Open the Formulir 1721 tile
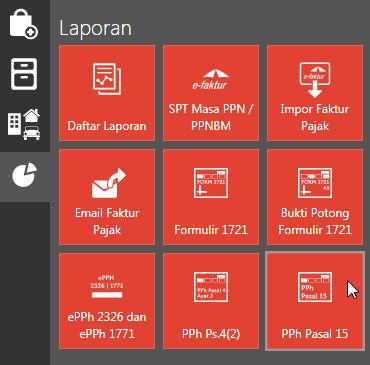Screen dimensions: 370x365 click(x=211, y=197)
